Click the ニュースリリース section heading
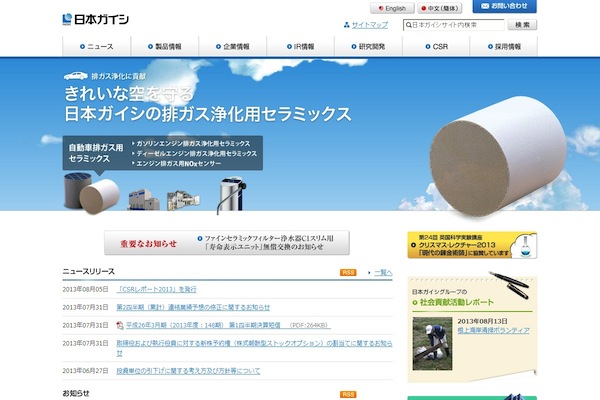The image size is (600, 400). pyautogui.click(x=88, y=271)
